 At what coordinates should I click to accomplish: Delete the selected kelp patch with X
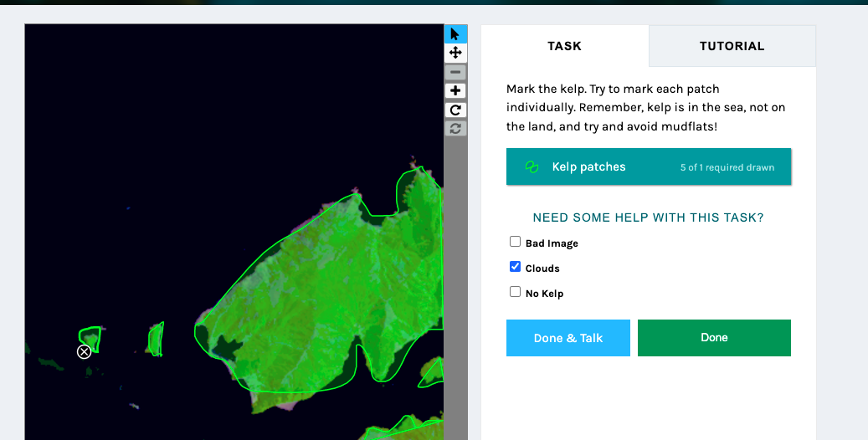(x=85, y=351)
